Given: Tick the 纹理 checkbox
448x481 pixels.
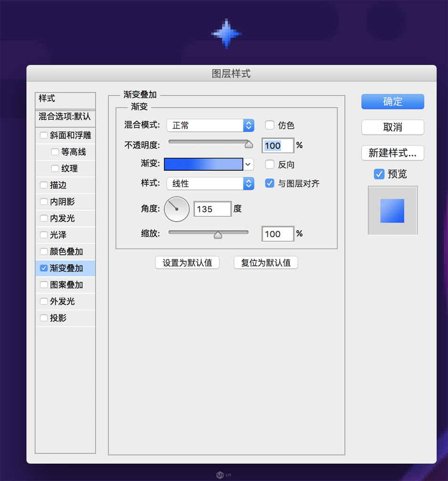Looking at the screenshot, I should pos(55,168).
